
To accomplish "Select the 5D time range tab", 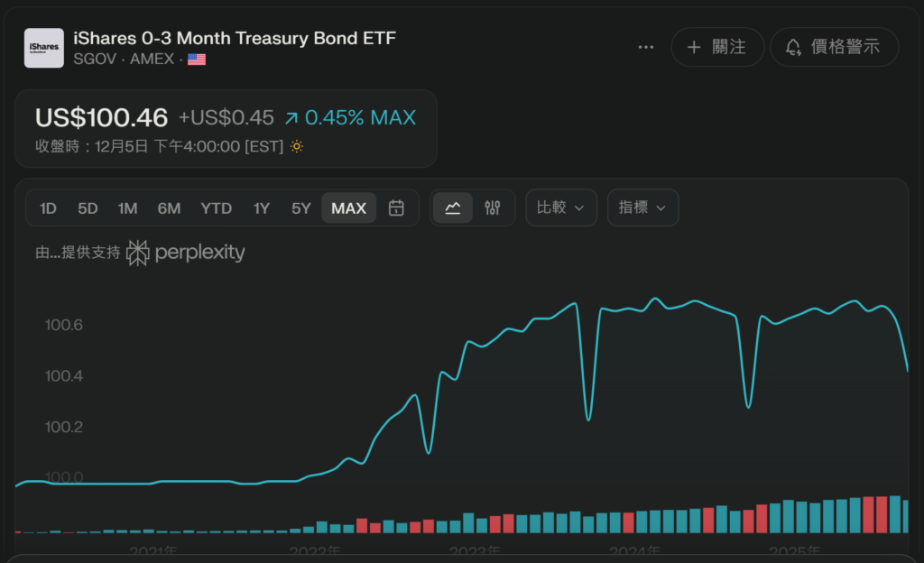I will [88, 208].
